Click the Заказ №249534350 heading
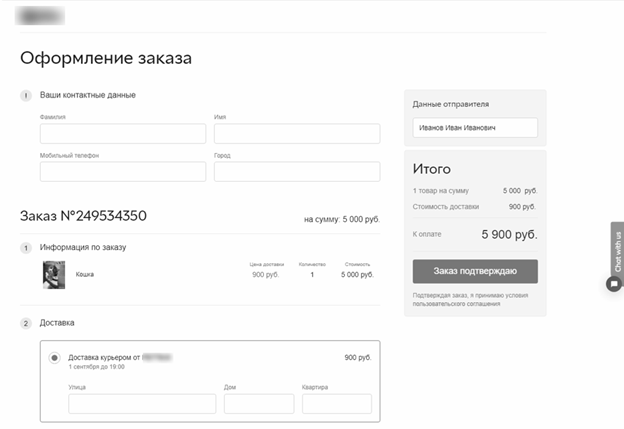624x429 pixels. (x=83, y=216)
